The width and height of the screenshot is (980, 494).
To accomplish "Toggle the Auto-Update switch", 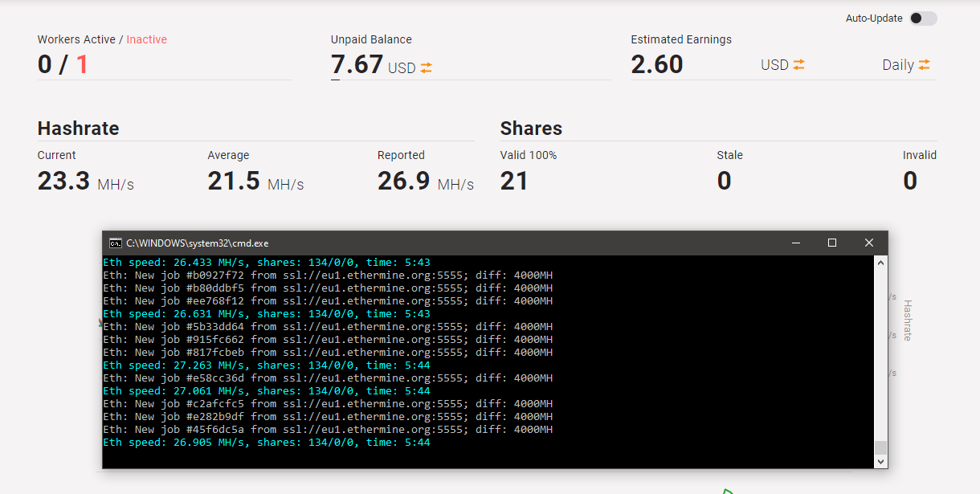I will click(923, 18).
